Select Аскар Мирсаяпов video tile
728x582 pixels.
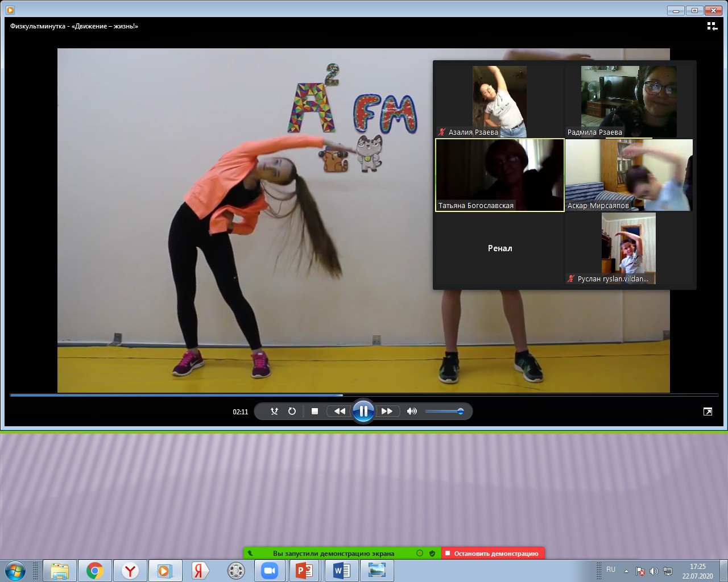[x=629, y=175]
